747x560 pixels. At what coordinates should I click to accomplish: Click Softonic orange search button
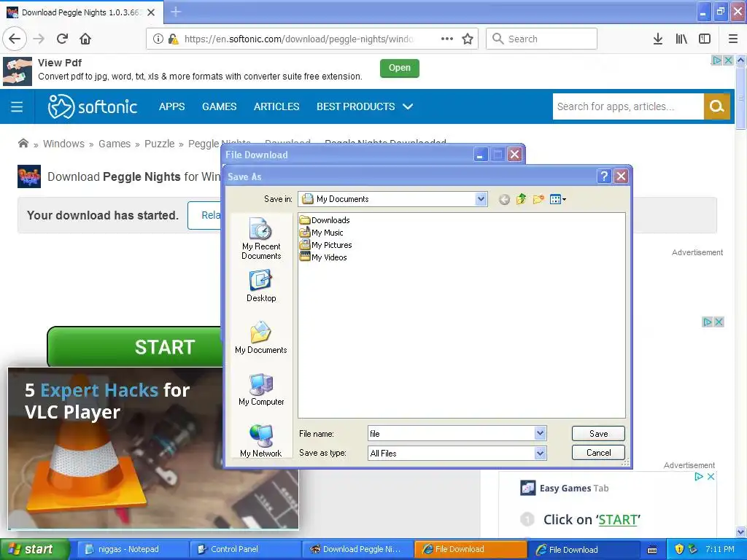coord(716,106)
